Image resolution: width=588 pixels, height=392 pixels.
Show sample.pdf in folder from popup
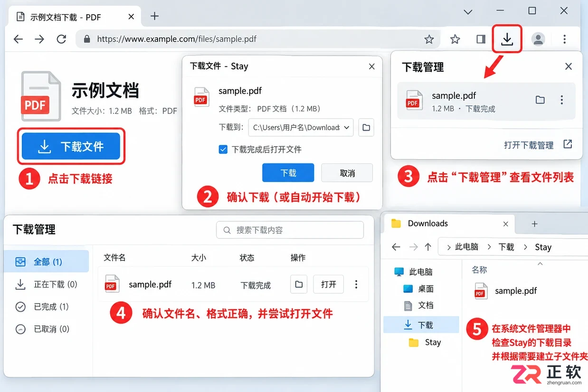pos(540,100)
